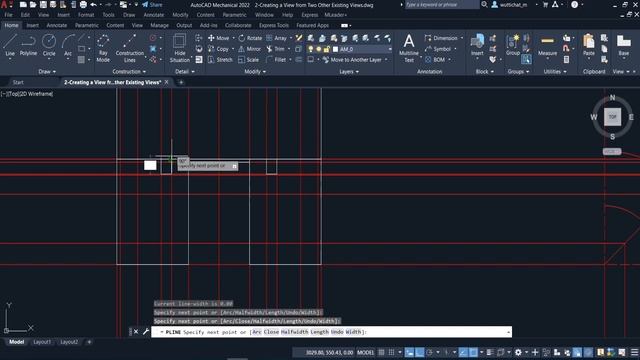Select the Mirror tool
The width and height of the screenshot is (640, 360).
[249, 49]
